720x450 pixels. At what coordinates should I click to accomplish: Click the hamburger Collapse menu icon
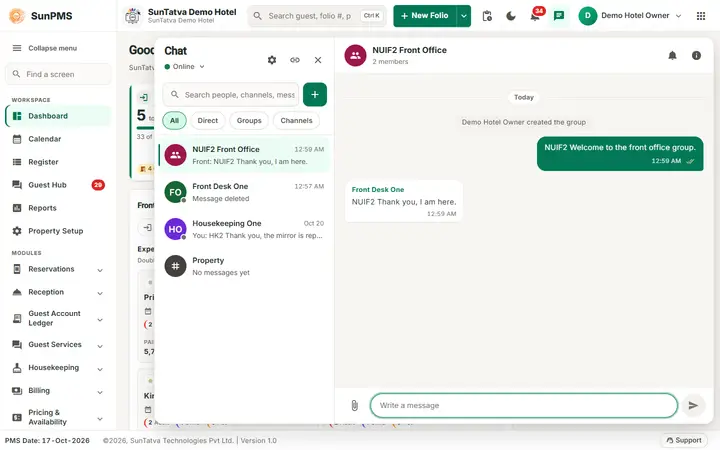pos(17,48)
